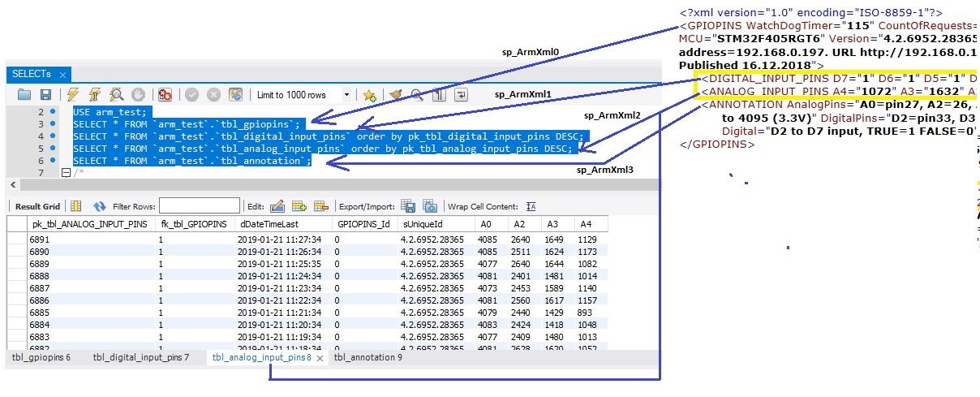Toggle Wrap Cell Content in results
The height and width of the screenshot is (397, 980).
pyautogui.click(x=531, y=207)
